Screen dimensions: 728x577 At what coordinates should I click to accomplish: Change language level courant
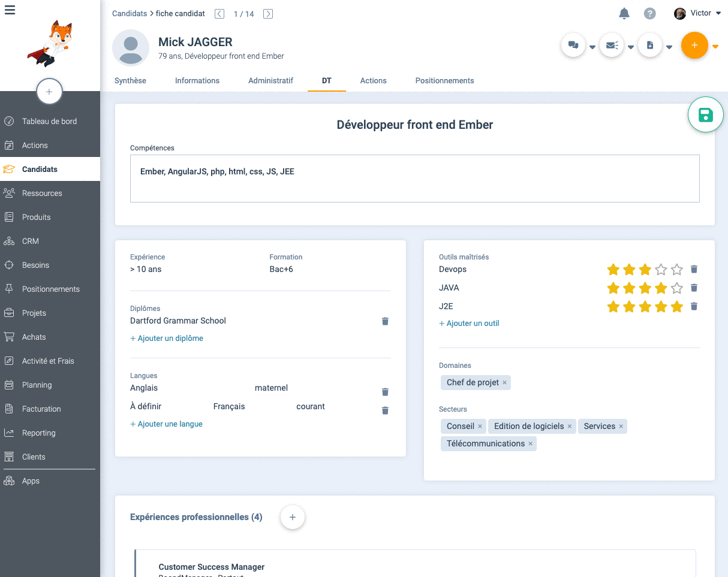click(x=311, y=406)
